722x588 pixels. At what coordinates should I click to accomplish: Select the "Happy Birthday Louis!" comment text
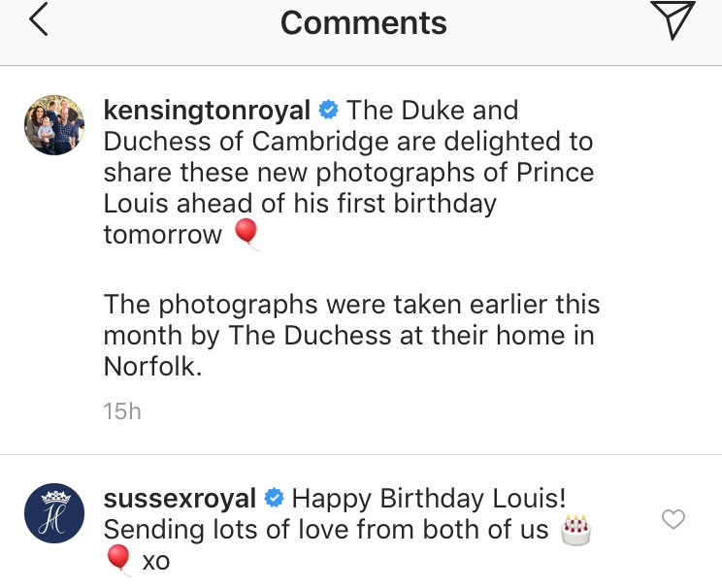(x=429, y=499)
